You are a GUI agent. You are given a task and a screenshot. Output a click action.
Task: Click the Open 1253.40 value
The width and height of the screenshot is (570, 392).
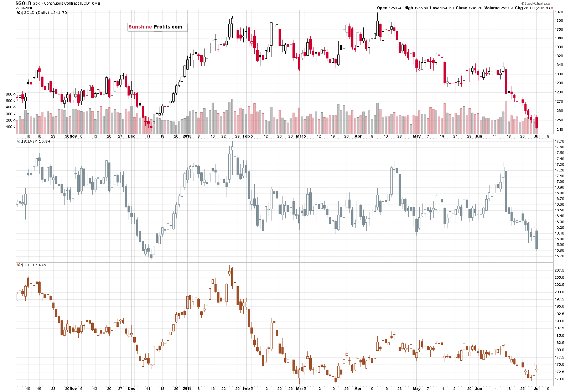[x=390, y=8]
